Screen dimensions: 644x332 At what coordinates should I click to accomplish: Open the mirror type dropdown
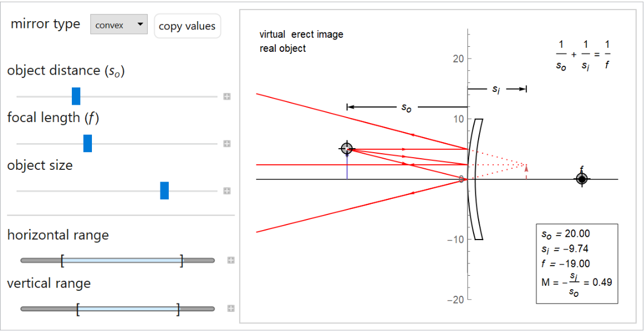(x=119, y=25)
